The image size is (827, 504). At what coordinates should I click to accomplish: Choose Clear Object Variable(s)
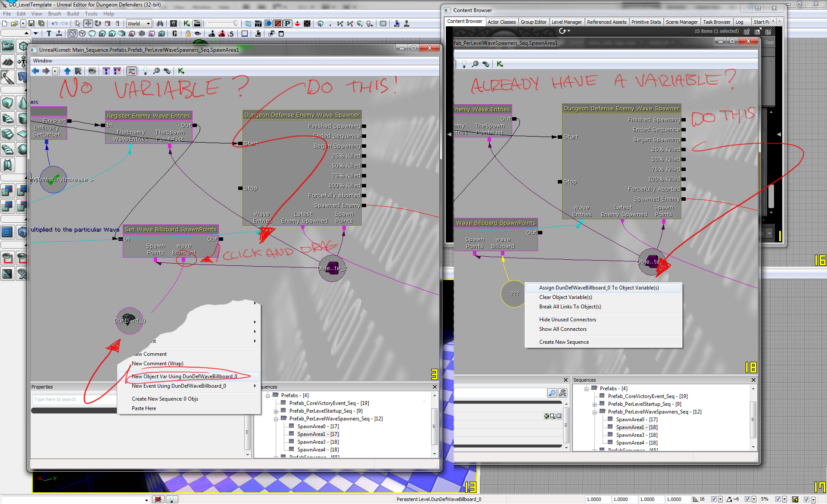[x=603, y=297]
